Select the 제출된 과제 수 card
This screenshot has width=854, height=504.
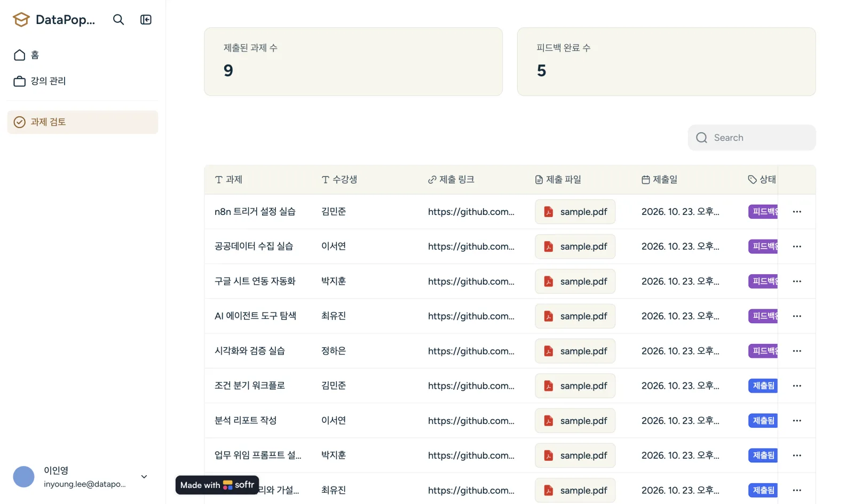click(353, 62)
